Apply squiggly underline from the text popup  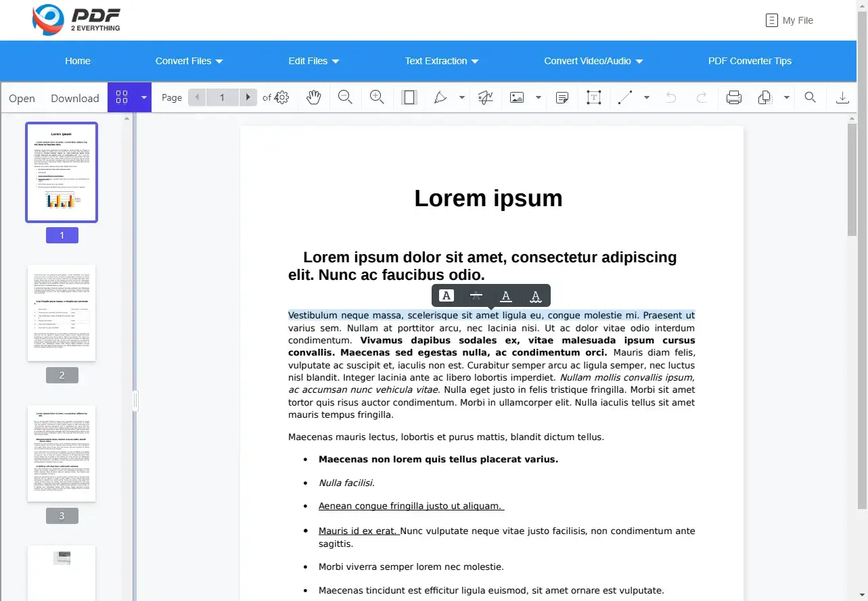click(x=535, y=295)
